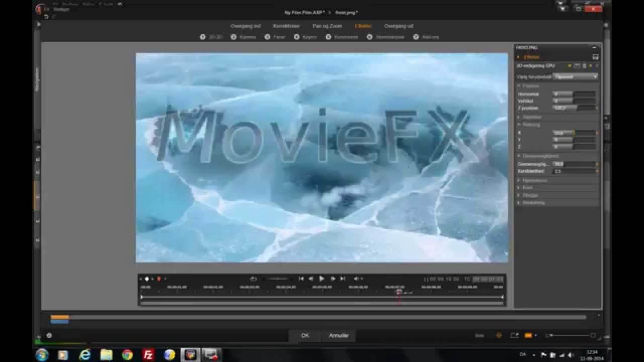The height and width of the screenshot is (362, 644).
Task: Click the save icon beside Effekter header
Action: (595, 57)
